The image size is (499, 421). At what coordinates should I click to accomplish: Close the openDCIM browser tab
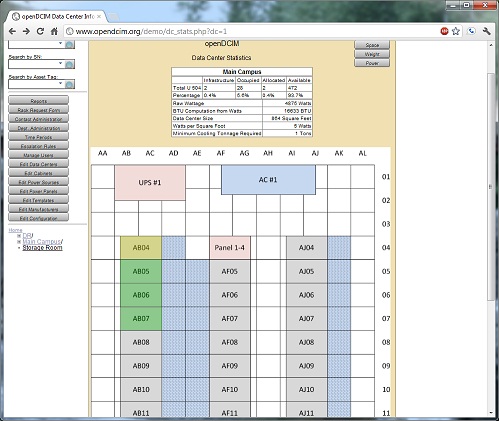tap(99, 16)
